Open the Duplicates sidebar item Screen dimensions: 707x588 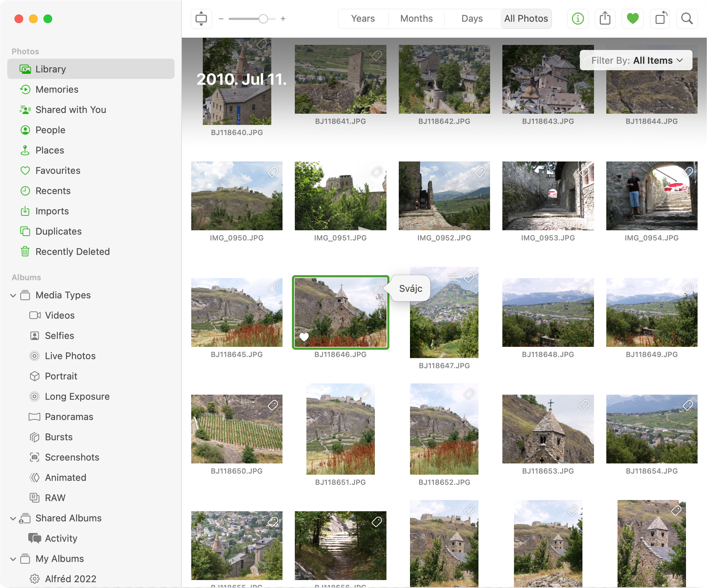point(58,231)
